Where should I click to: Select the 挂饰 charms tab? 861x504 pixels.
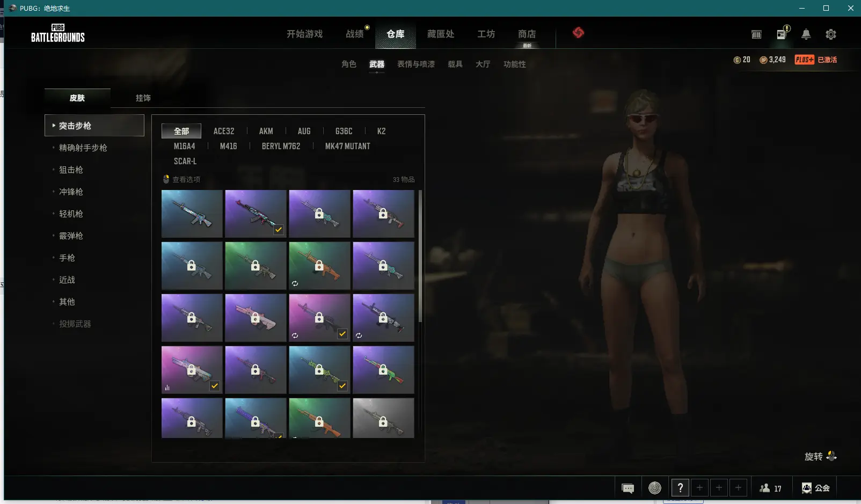[143, 98]
